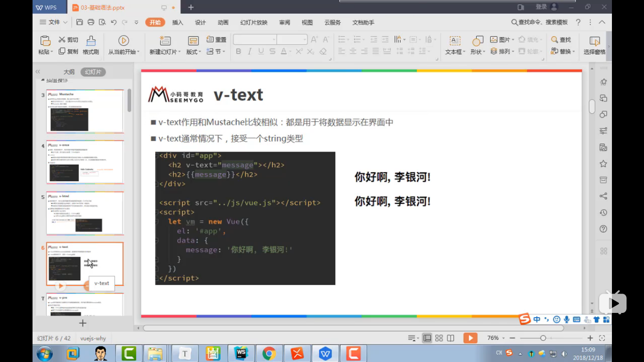Screen dimensions: 644x362
Task: Toggle Italic formatting
Action: (249, 51)
